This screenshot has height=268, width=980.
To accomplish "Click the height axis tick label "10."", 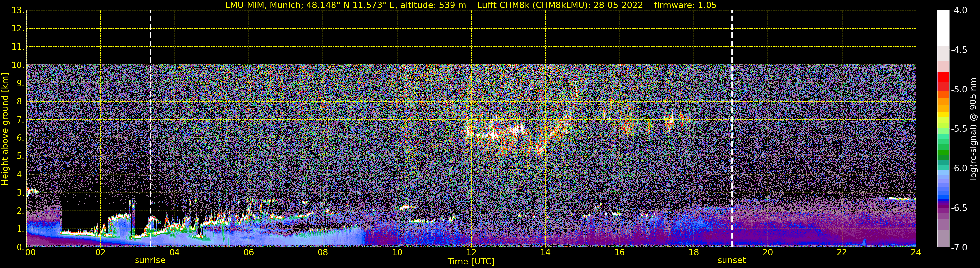I will [x=18, y=65].
